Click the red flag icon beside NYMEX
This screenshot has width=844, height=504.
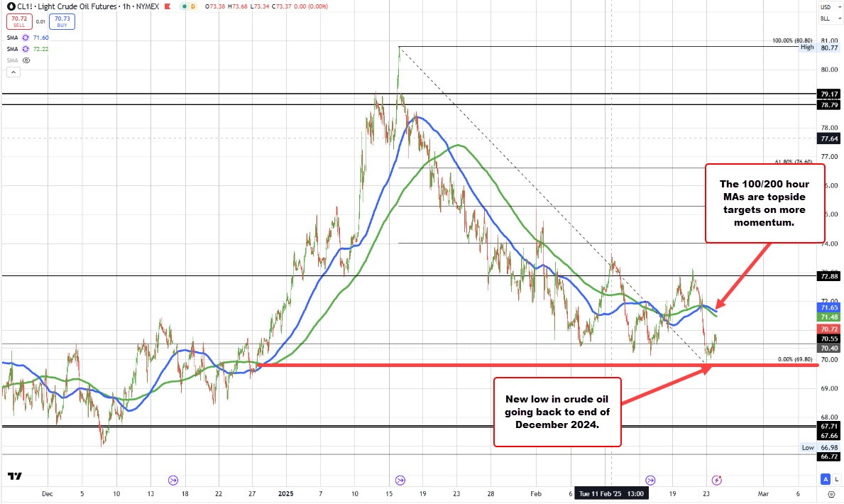pos(168,6)
